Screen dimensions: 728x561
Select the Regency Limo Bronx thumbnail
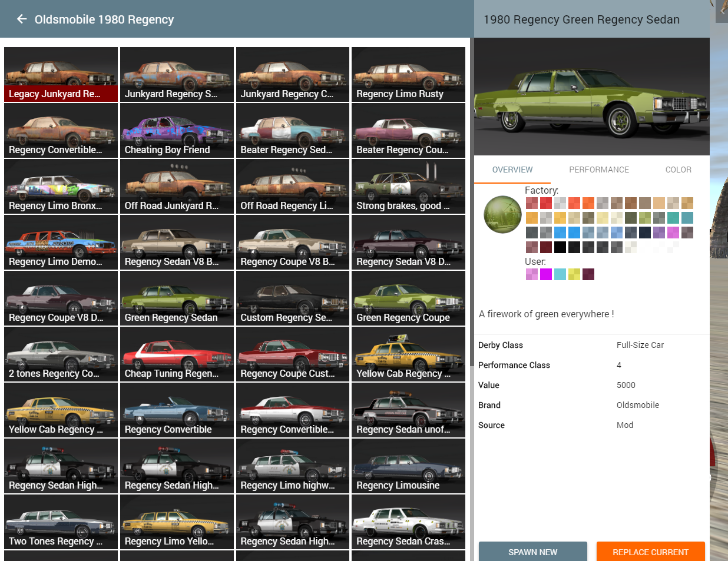click(61, 186)
